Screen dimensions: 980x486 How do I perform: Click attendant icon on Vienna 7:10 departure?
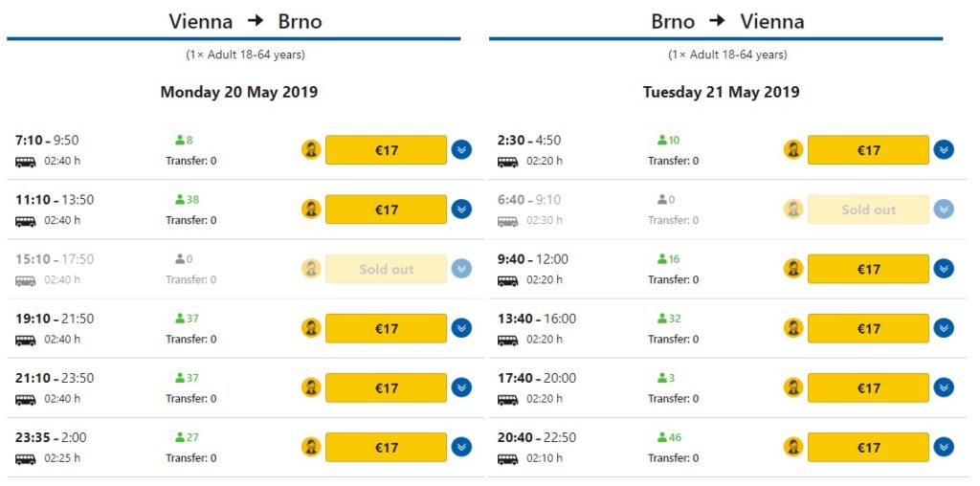click(311, 149)
